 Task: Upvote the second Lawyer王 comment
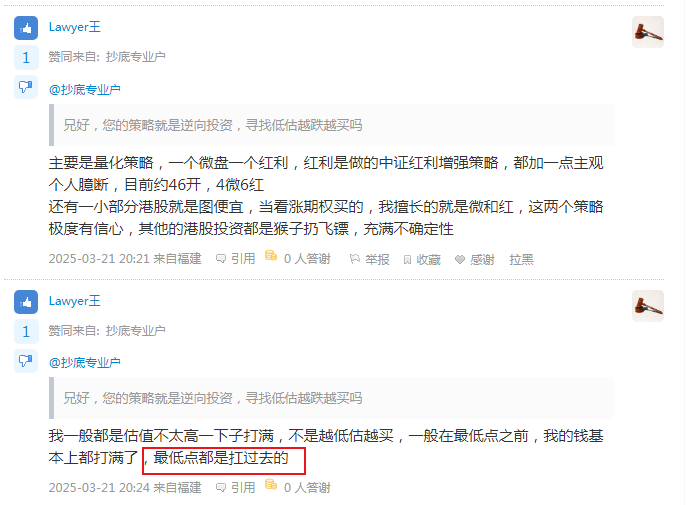click(26, 302)
